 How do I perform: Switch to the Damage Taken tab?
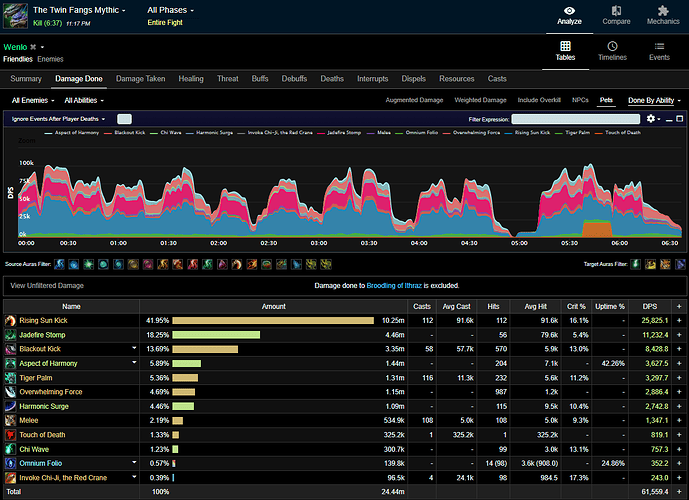click(140, 79)
